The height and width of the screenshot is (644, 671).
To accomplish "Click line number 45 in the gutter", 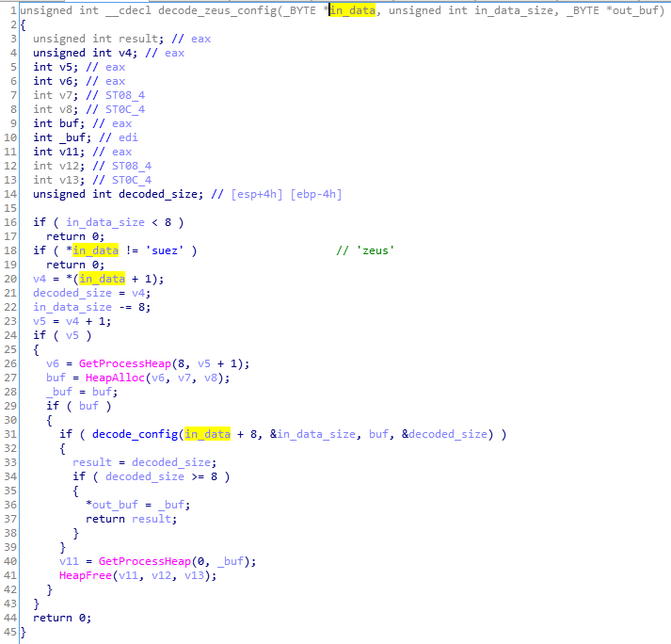I will [10, 633].
